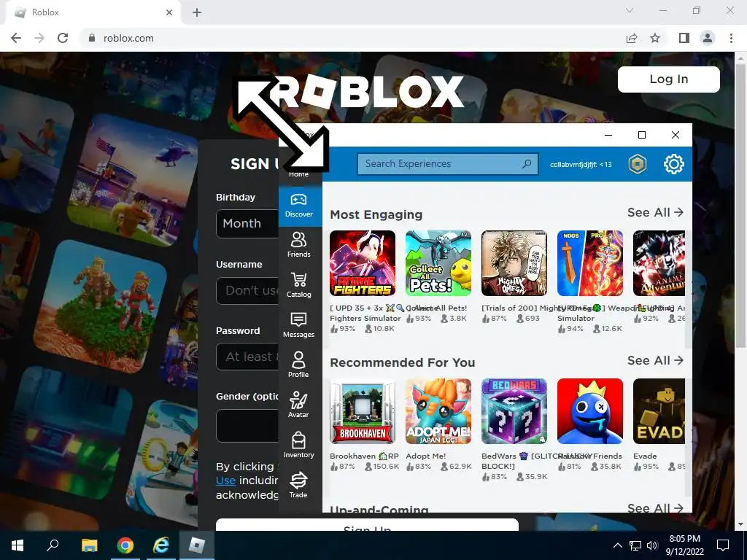
Task: Open the Windows Start menu
Action: [x=18, y=545]
